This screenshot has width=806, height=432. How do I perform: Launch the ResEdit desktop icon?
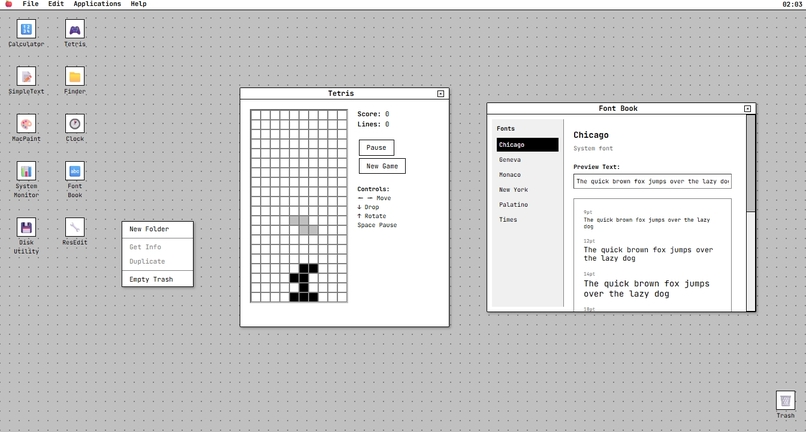75,232
